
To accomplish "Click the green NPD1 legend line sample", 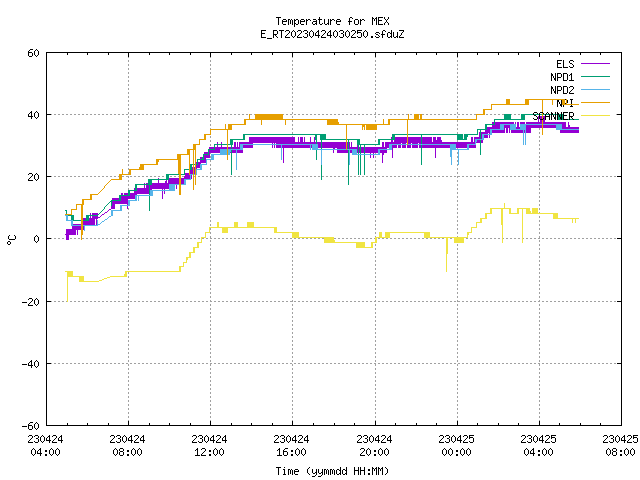I will point(595,77).
